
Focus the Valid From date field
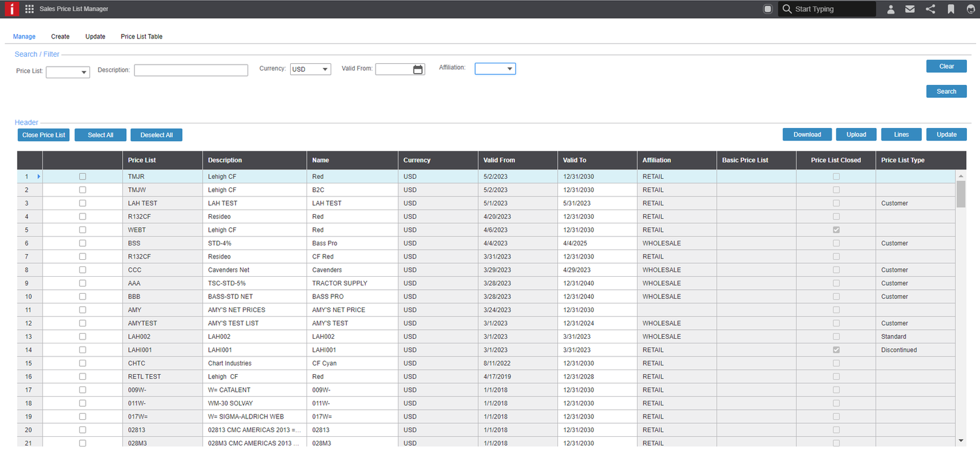click(394, 69)
